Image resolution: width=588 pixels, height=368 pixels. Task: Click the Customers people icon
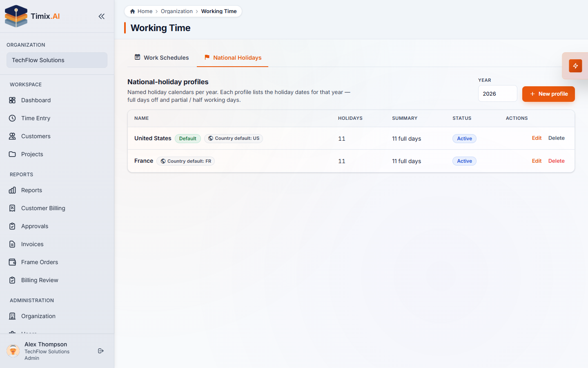click(12, 136)
